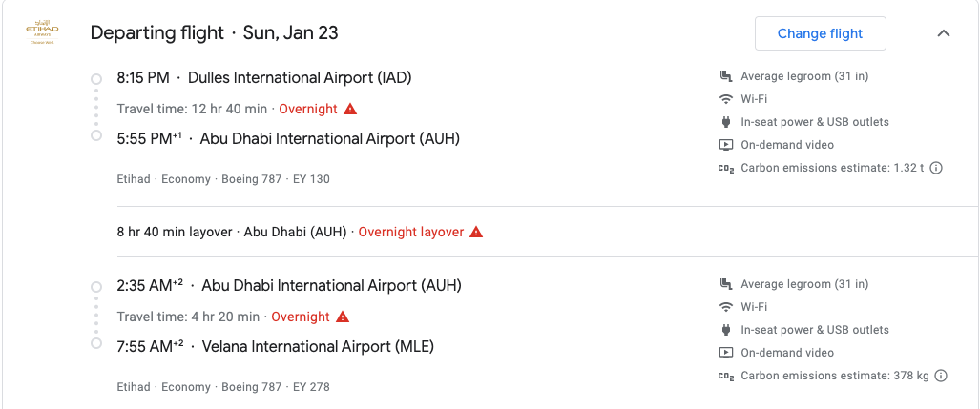Click the CO2 icon for the second flight
The width and height of the screenshot is (980, 409).
click(x=725, y=376)
